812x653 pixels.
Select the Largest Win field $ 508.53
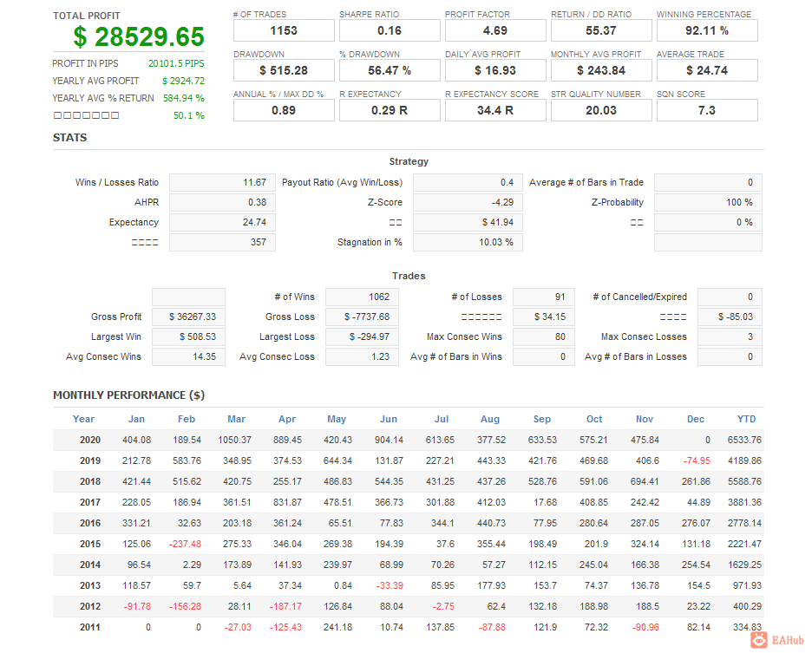tap(188, 336)
